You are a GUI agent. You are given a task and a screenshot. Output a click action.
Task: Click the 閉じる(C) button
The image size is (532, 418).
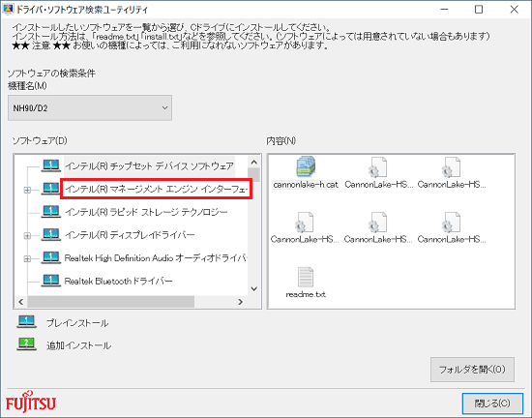[x=492, y=403]
